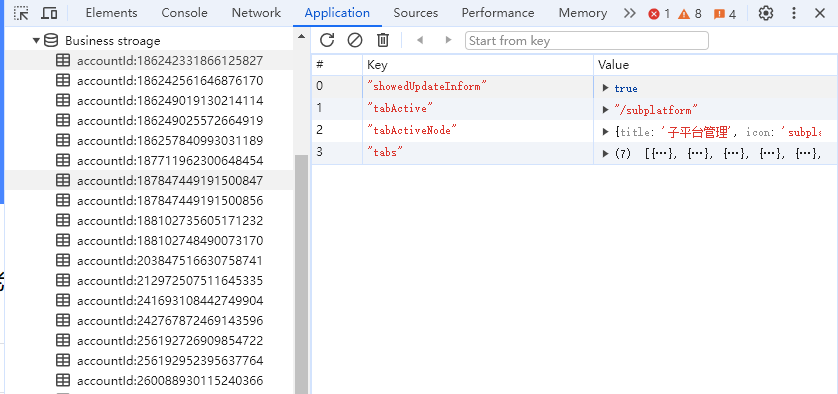Image resolution: width=838 pixels, height=394 pixels.
Task: Focus the Start from key field
Action: tap(586, 41)
